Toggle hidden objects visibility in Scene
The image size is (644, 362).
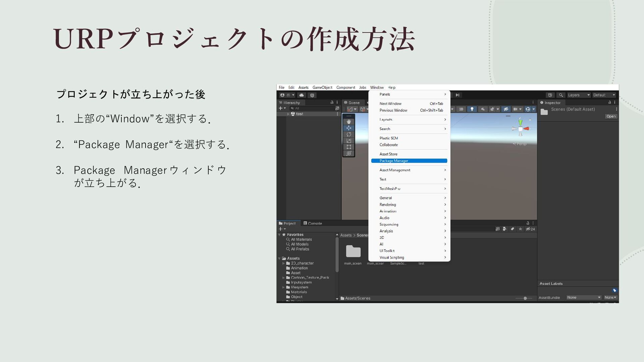coord(506,109)
